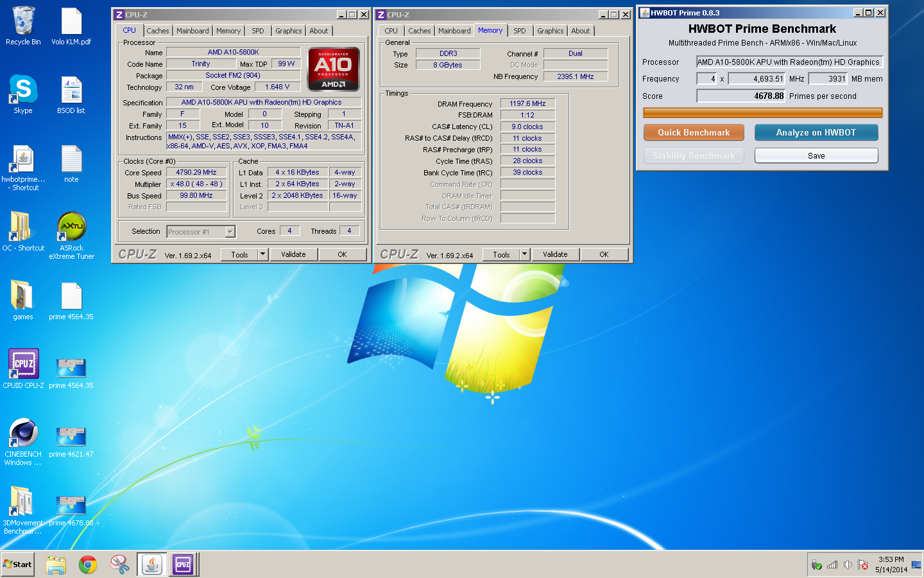Click OK in the right CPU-Z window
The image size is (924, 578).
[x=604, y=254]
